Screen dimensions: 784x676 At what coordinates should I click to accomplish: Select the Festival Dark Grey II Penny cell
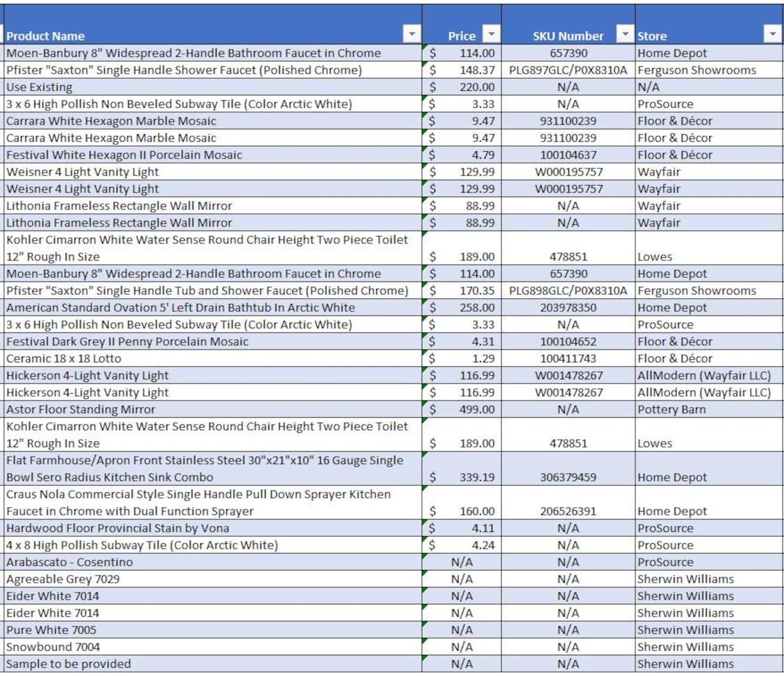213,341
